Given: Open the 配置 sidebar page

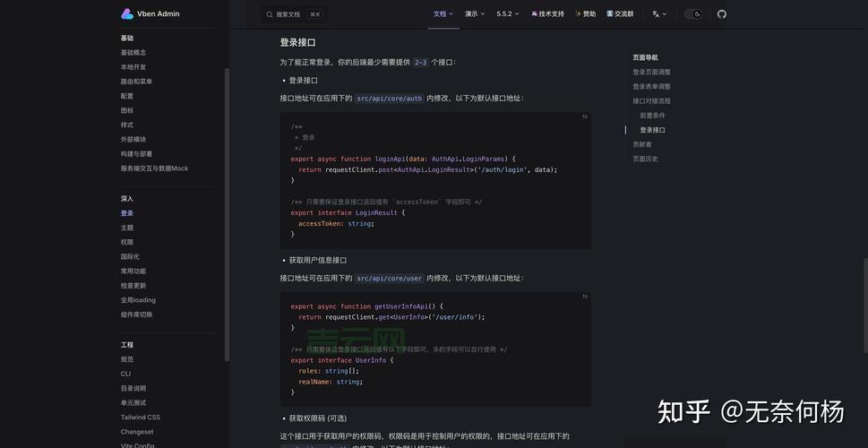Looking at the screenshot, I should coord(127,96).
